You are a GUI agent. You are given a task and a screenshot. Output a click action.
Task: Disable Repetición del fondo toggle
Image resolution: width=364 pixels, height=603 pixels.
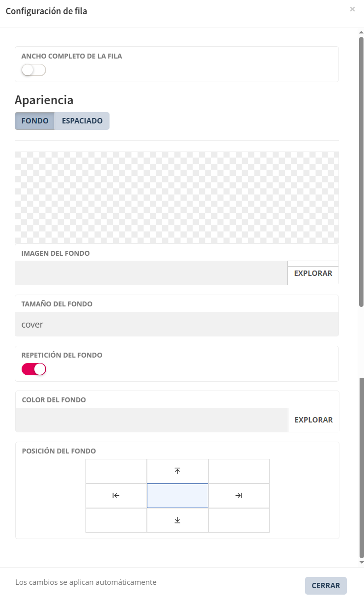[34, 369]
